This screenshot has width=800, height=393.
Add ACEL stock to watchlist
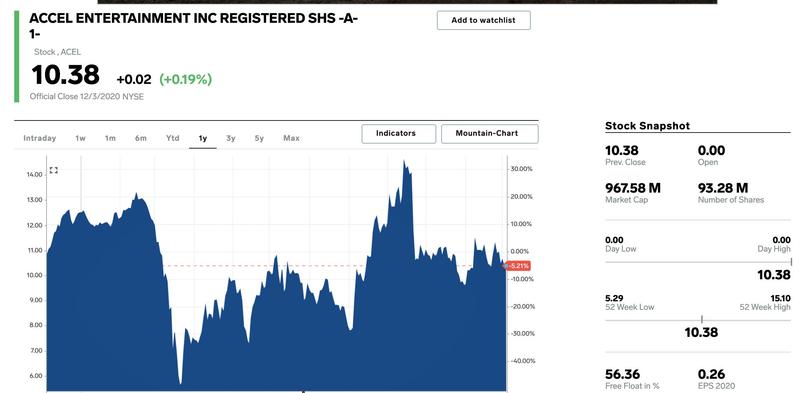click(484, 20)
